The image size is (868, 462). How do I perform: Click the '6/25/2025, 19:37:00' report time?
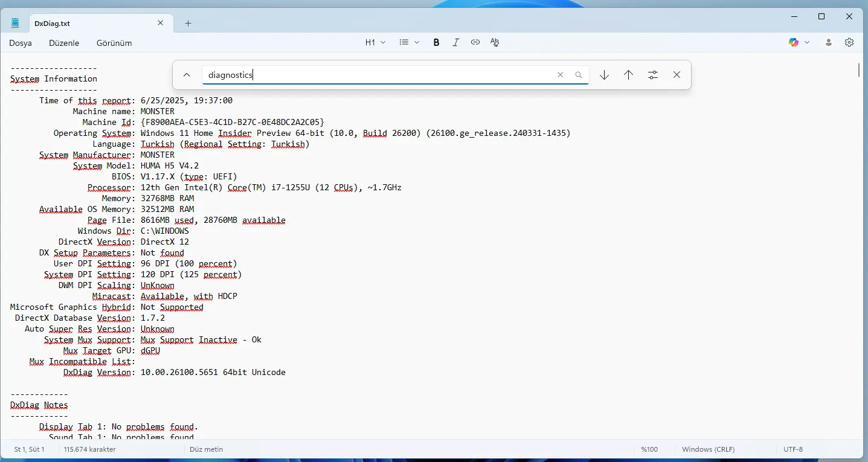coord(187,100)
